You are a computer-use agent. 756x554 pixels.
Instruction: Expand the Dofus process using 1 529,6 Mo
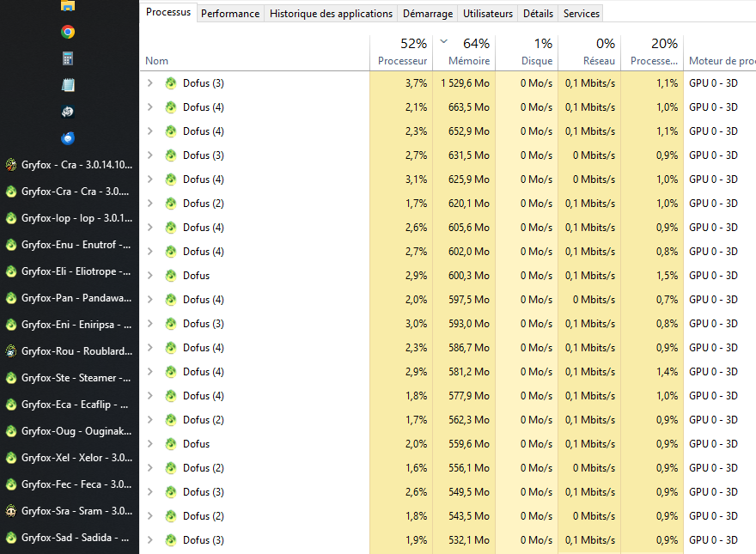(150, 83)
